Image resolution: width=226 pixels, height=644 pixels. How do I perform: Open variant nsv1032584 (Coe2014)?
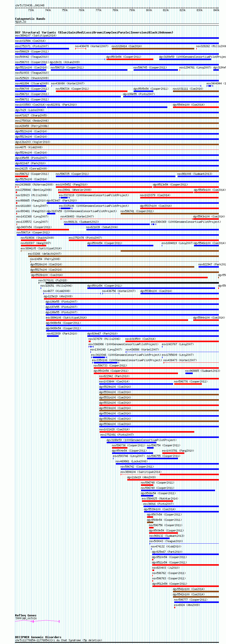[30, 41]
